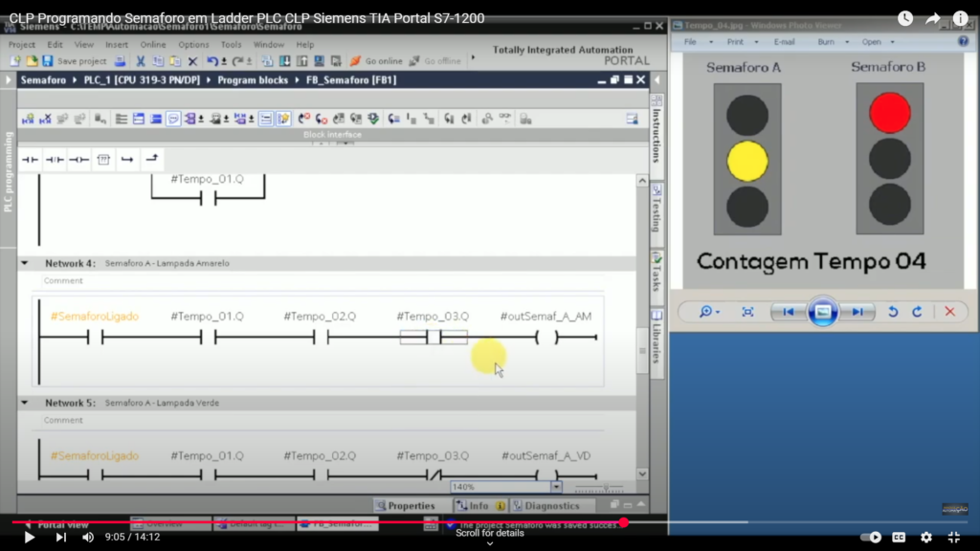Insert an empty box instruction
This screenshot has width=980, height=551.
(103, 160)
